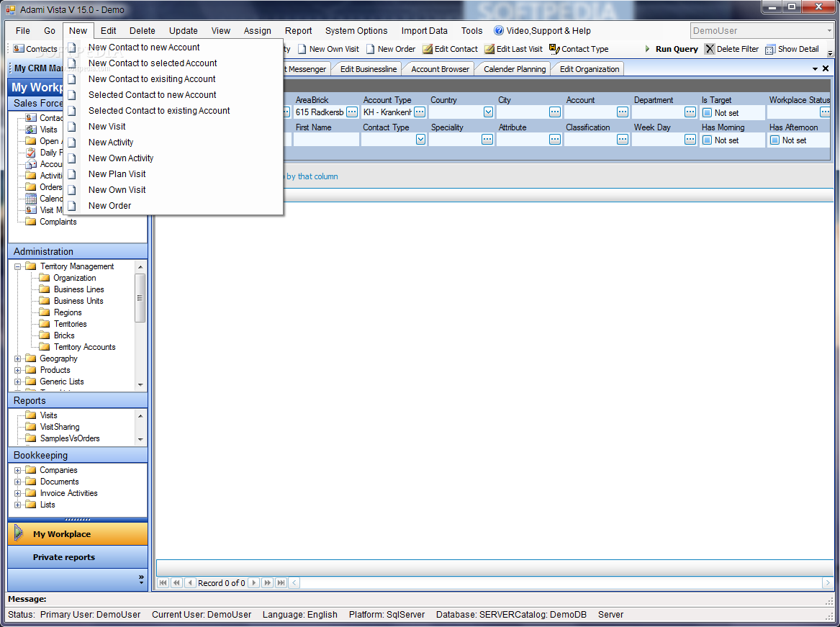The height and width of the screenshot is (627, 840).
Task: Click the Contact Type toolbar icon
Action: (x=554, y=49)
